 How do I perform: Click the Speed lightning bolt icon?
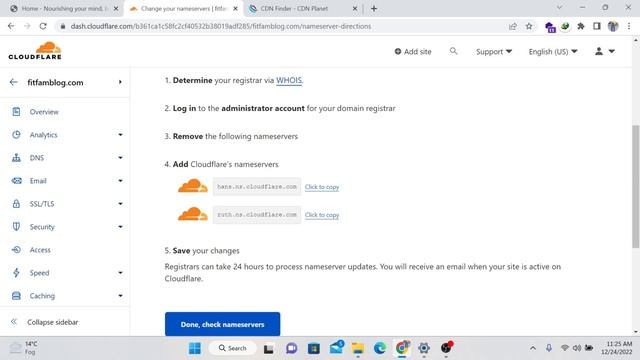pyautogui.click(x=16, y=273)
